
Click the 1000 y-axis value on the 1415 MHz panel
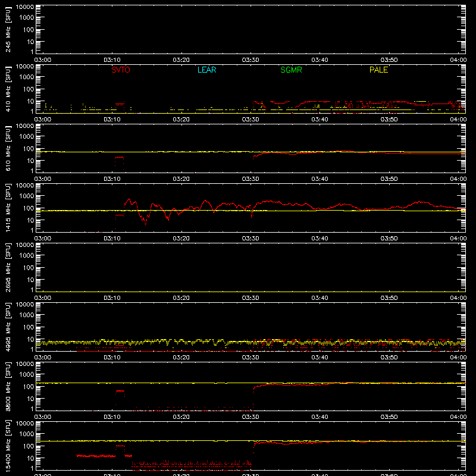(27, 196)
